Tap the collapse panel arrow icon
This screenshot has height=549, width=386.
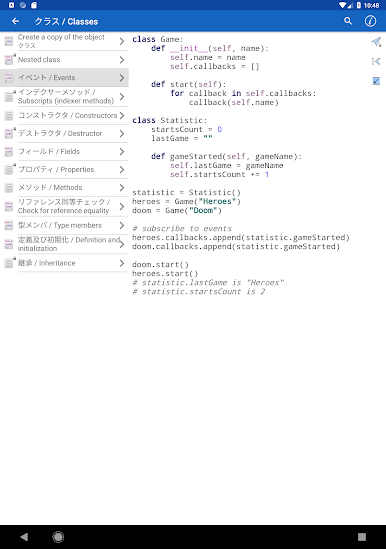point(376,62)
